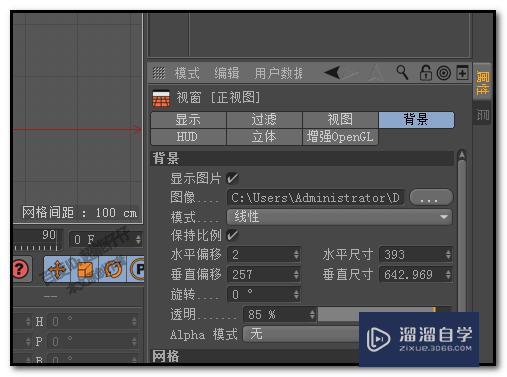Open the 模式 线性 dropdown
This screenshot has height=377, width=507.
coord(339,217)
